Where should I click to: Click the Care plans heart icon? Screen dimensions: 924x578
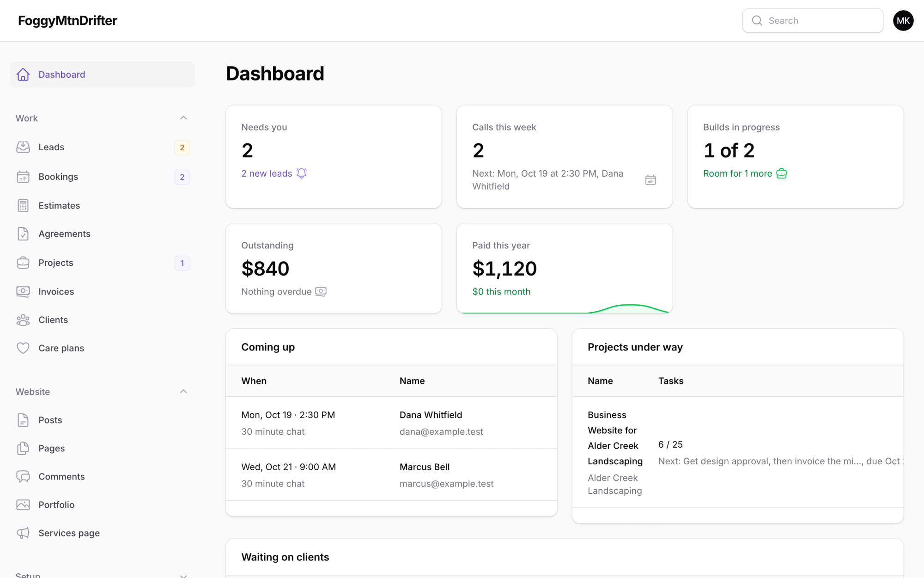coord(23,348)
